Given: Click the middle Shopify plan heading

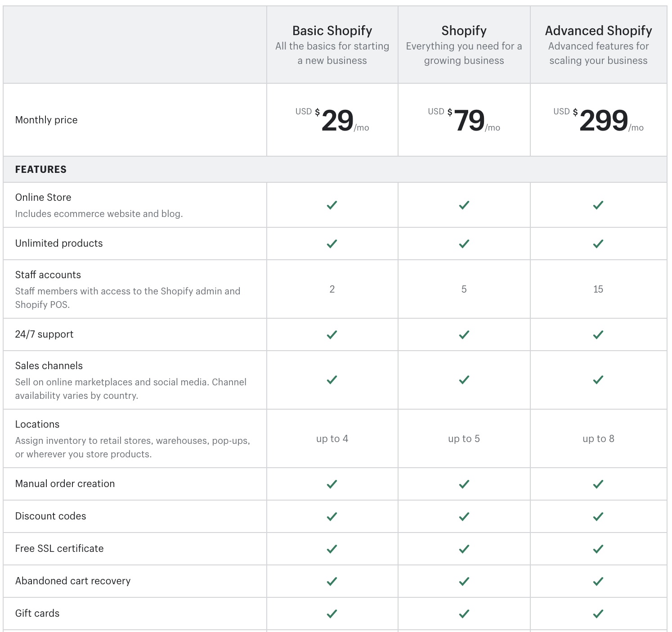Looking at the screenshot, I should pyautogui.click(x=464, y=31).
